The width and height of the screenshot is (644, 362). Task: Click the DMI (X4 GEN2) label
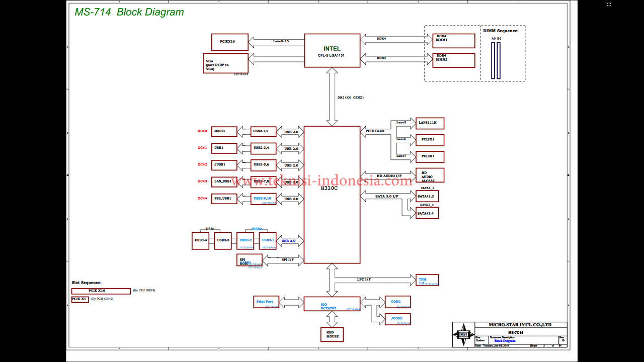click(x=350, y=97)
